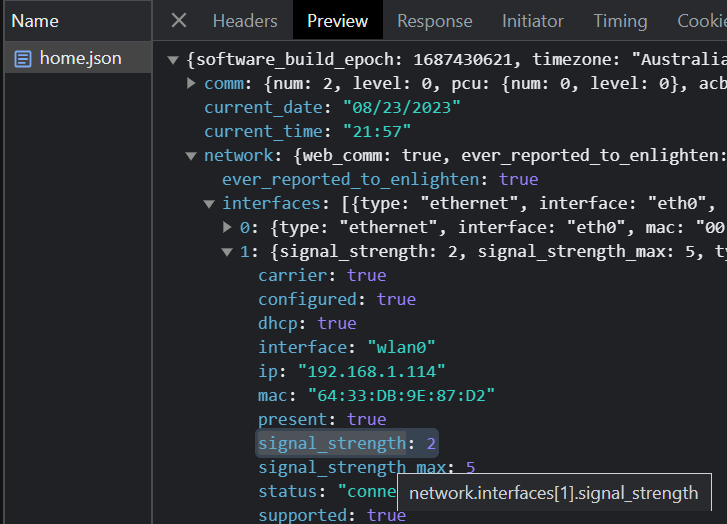The height and width of the screenshot is (524, 727).
Task: Collapse the interfaces array
Action: tap(210, 203)
